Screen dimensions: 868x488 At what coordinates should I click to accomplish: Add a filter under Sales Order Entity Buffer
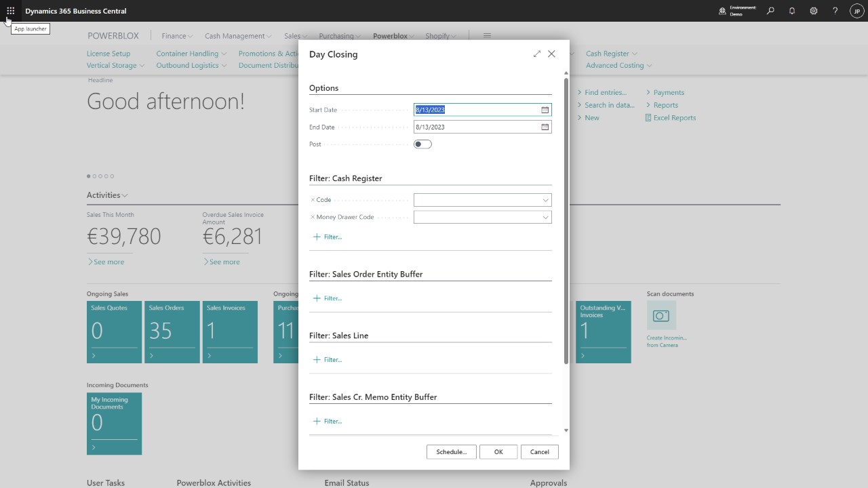click(x=328, y=298)
